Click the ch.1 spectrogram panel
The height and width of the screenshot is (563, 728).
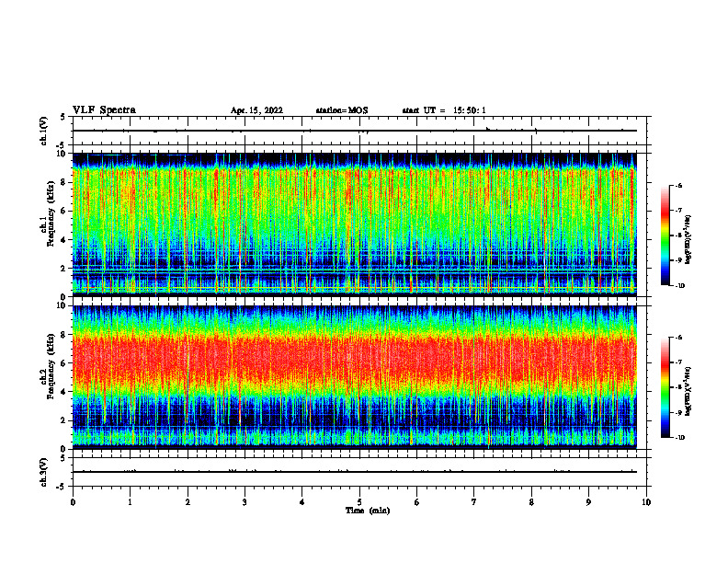click(354, 224)
